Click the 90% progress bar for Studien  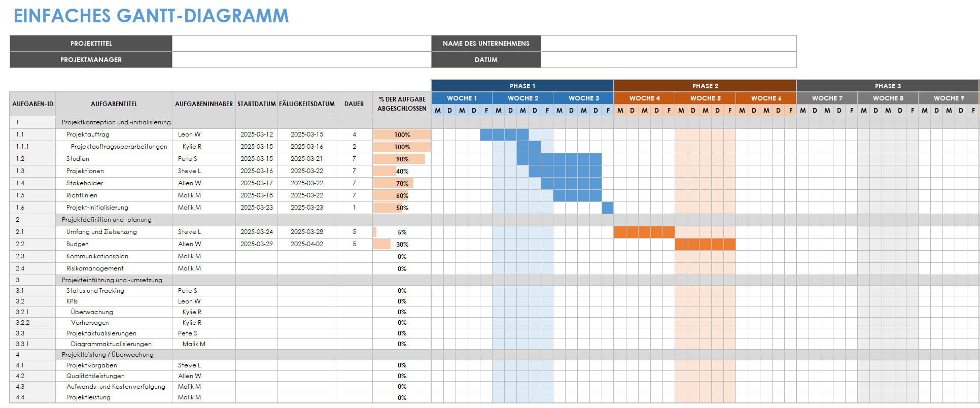coord(399,159)
